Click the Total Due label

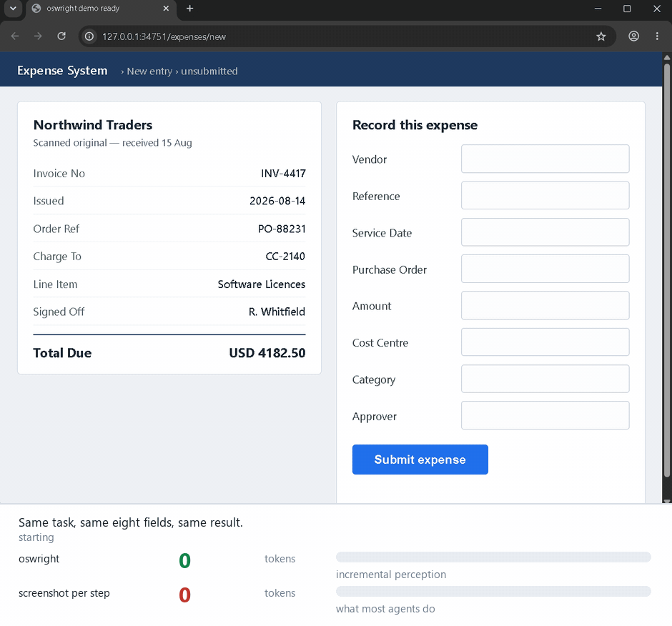point(62,352)
